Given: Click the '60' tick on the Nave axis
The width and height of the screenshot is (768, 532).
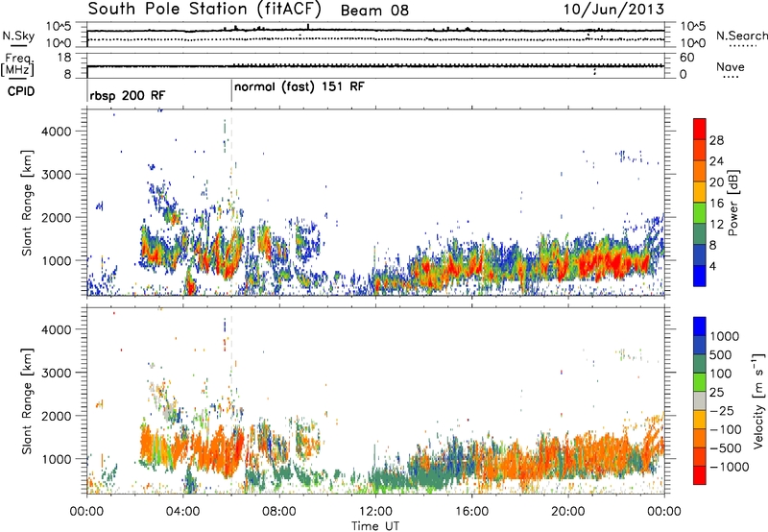Looking at the screenshot, I should tap(686, 58).
